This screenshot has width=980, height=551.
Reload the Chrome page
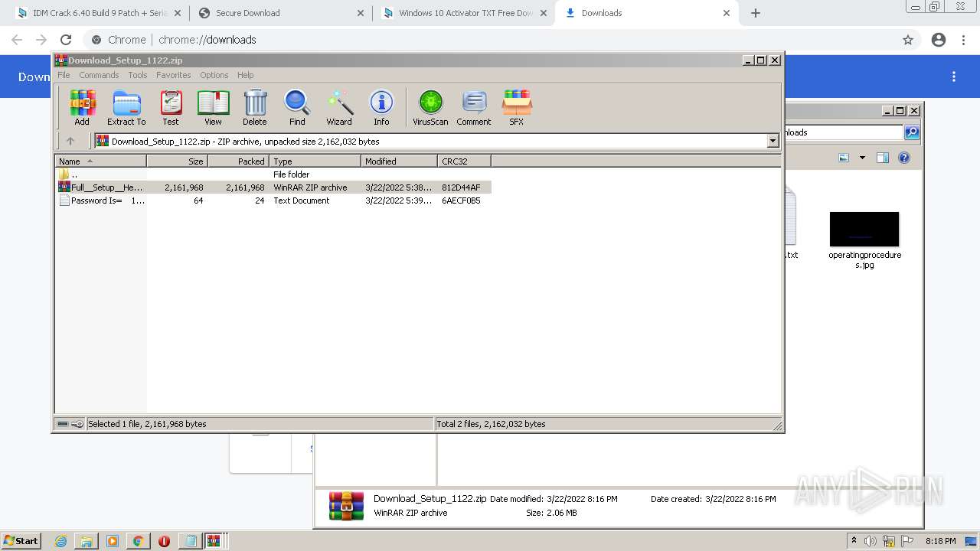[x=66, y=40]
